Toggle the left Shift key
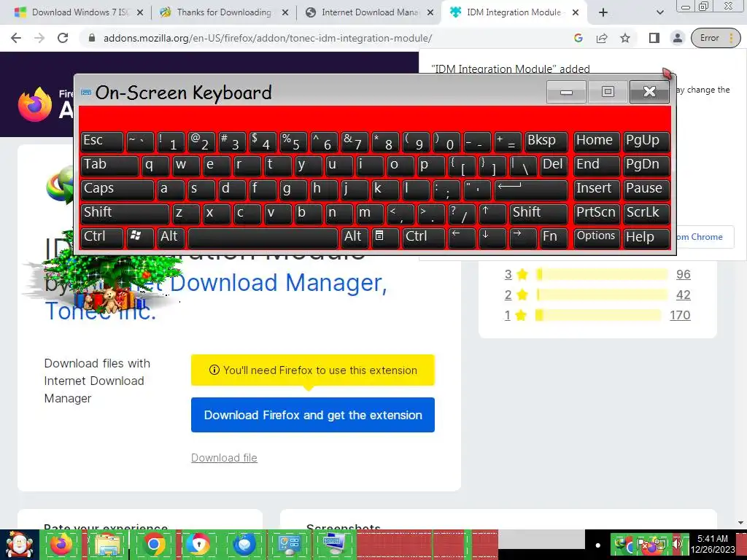 [124, 214]
